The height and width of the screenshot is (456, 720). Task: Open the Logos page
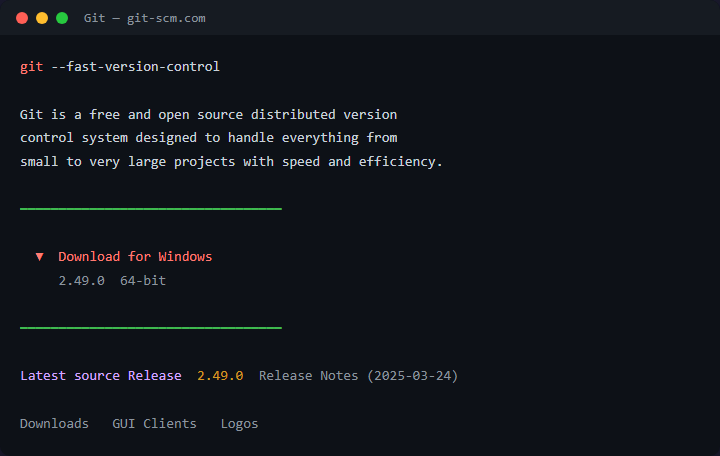pos(239,424)
